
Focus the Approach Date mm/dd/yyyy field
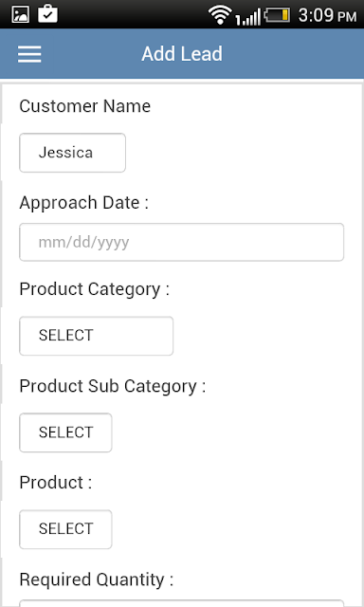[x=181, y=242]
